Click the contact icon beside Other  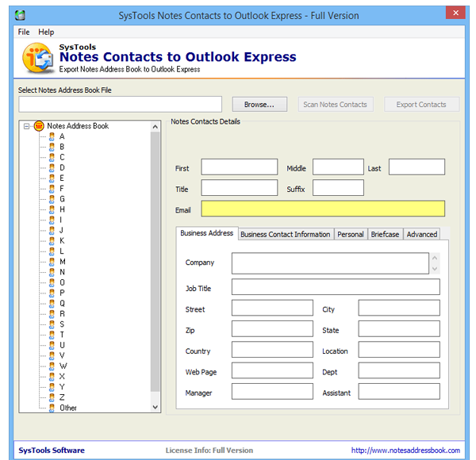52,408
